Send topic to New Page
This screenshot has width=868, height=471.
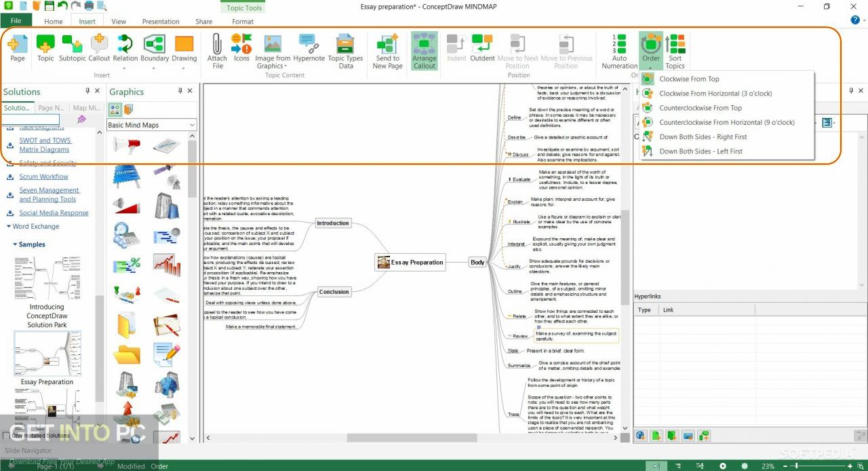point(387,52)
